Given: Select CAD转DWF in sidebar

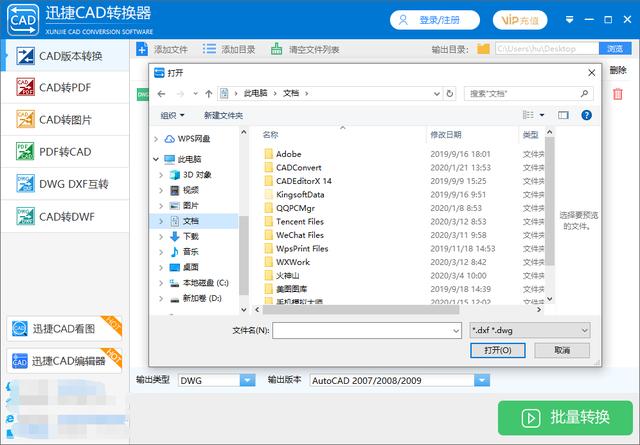Looking at the screenshot, I should 65,216.
